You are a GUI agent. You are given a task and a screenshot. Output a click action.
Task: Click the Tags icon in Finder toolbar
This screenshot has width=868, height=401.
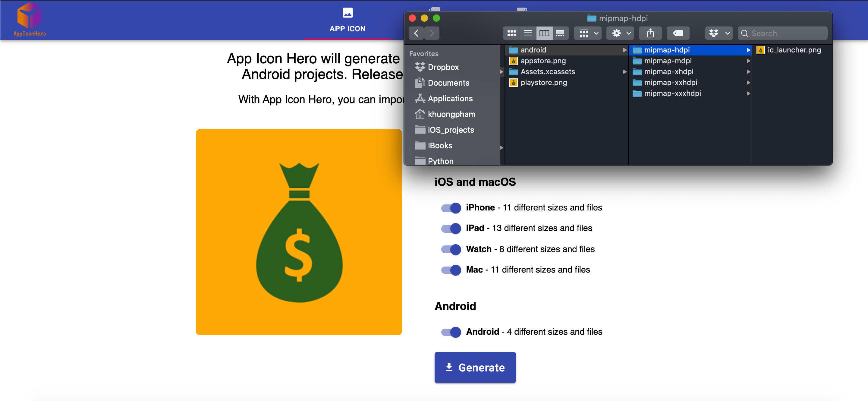tap(678, 33)
